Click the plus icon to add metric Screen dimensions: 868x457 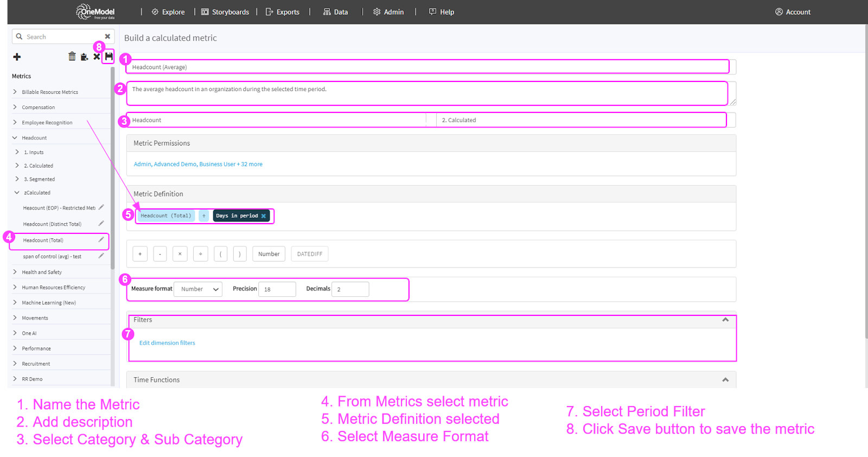tap(17, 57)
